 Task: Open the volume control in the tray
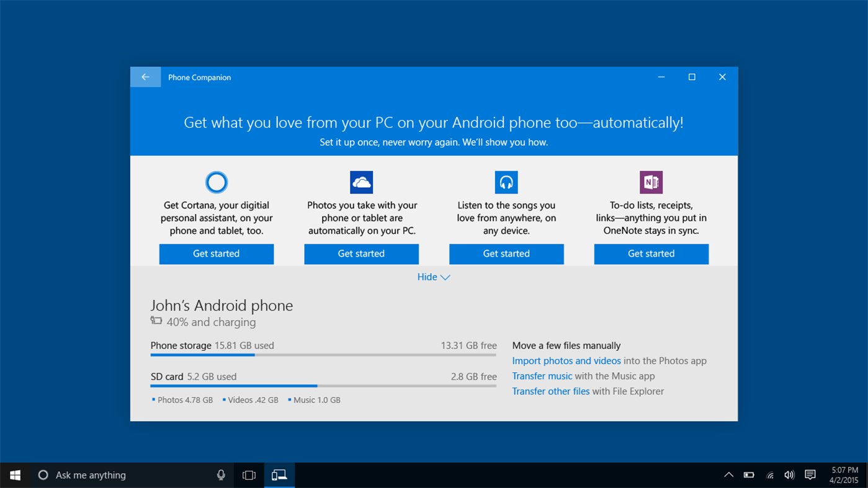pos(789,475)
